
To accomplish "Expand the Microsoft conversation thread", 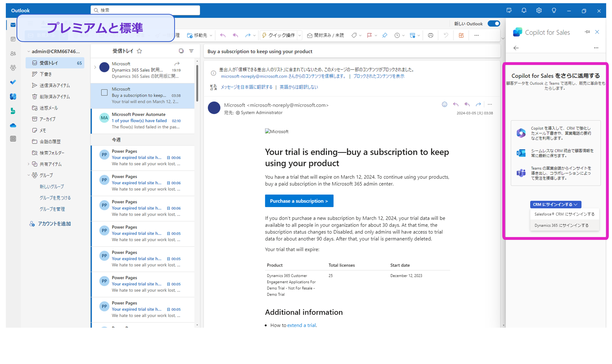I will coord(95,67).
